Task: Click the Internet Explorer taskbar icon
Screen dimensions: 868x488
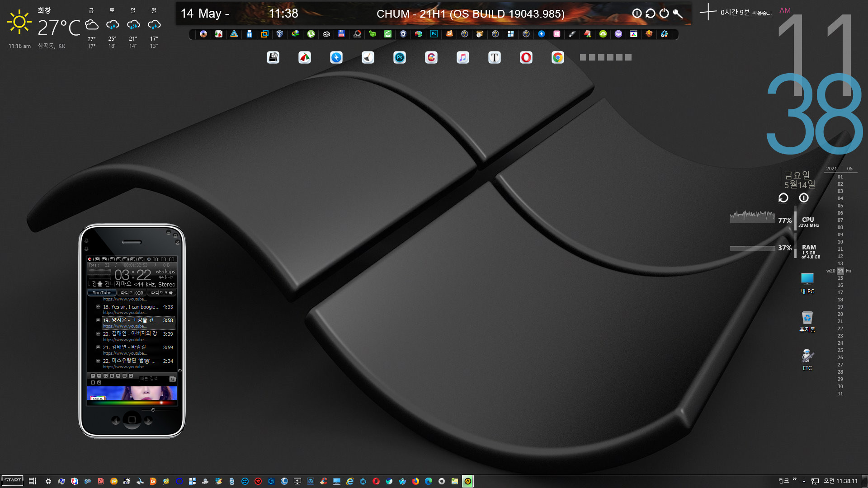Action: pyautogui.click(x=350, y=481)
